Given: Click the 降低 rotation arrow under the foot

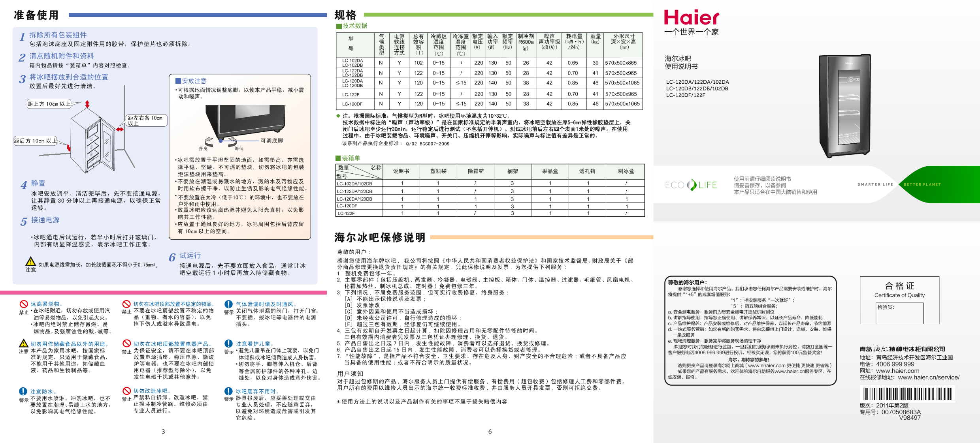Looking at the screenshot, I should pos(232,141).
